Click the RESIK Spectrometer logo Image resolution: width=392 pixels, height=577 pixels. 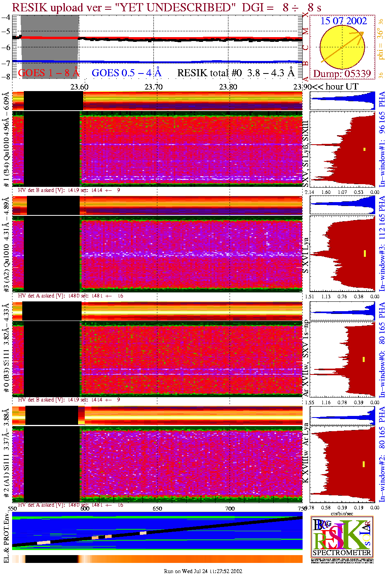(342, 536)
